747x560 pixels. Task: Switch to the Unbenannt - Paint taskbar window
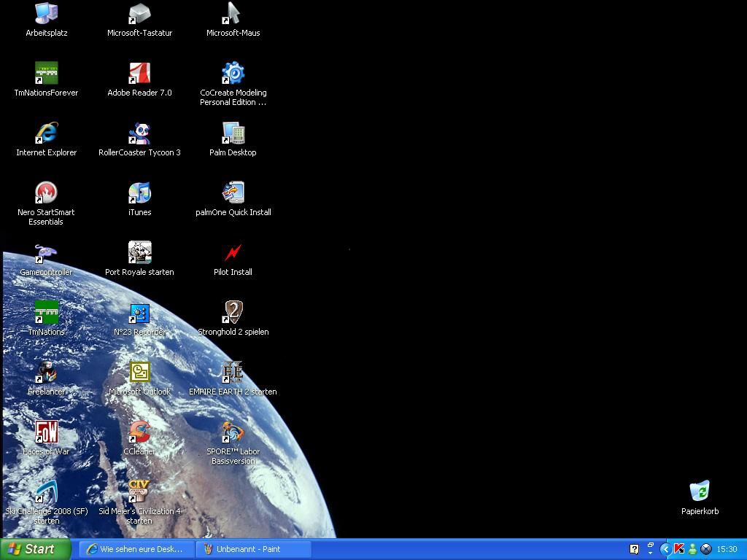point(254,549)
